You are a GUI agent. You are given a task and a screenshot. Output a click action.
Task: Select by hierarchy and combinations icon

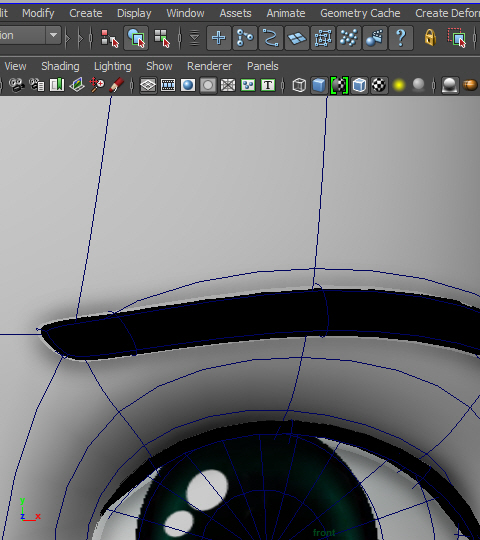pos(109,38)
